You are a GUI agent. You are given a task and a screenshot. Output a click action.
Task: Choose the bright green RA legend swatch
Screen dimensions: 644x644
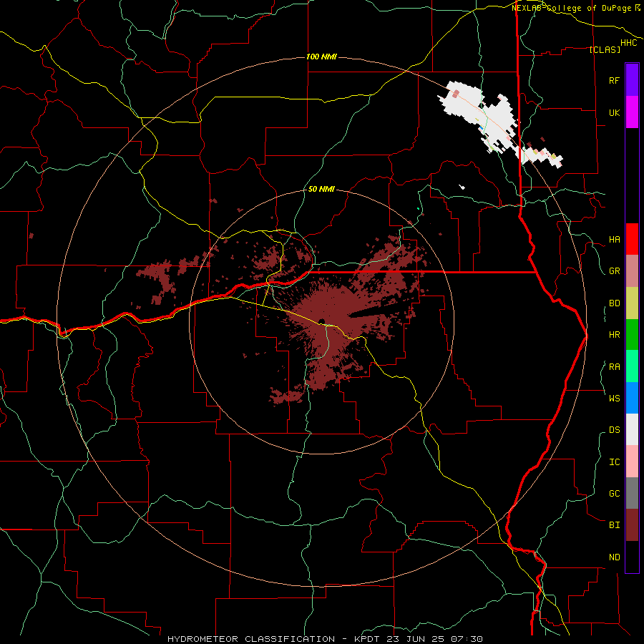coord(632,366)
